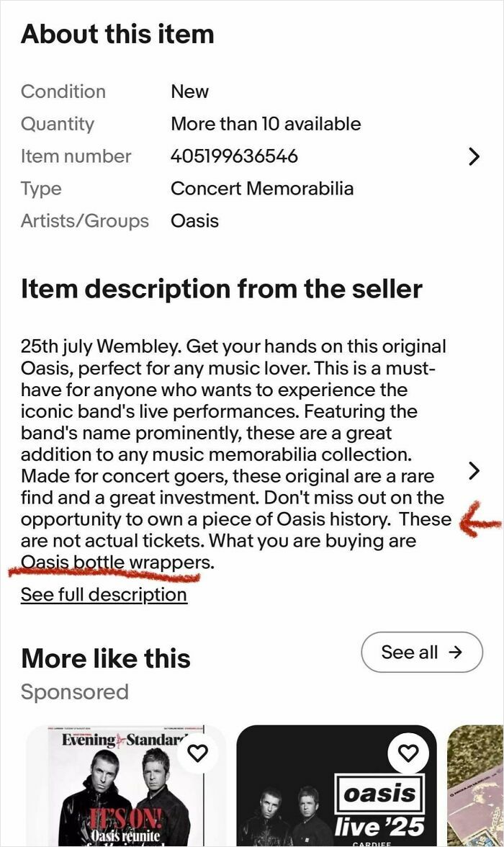Click the chevron beside the seller description
504x847 pixels.
coord(474,471)
